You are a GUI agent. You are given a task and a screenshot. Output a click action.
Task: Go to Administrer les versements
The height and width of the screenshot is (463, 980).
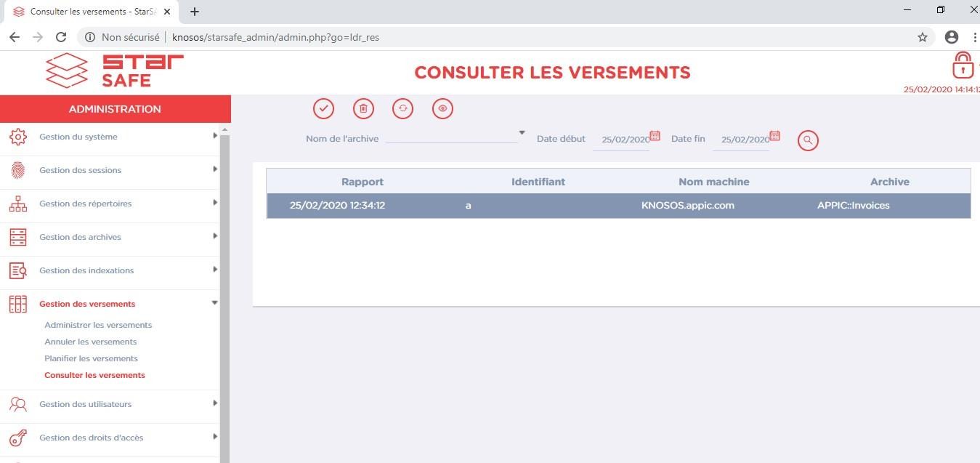click(98, 325)
